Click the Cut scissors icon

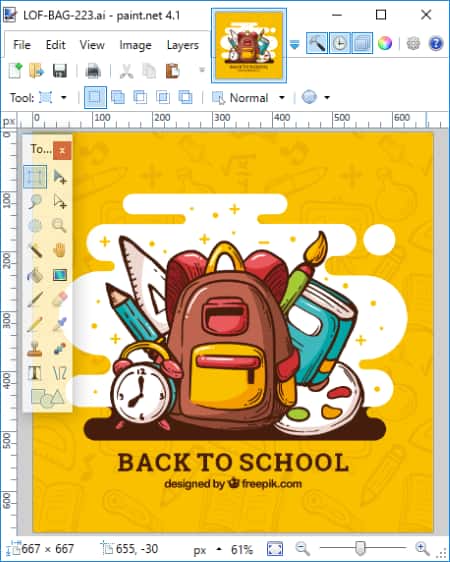[x=126, y=71]
